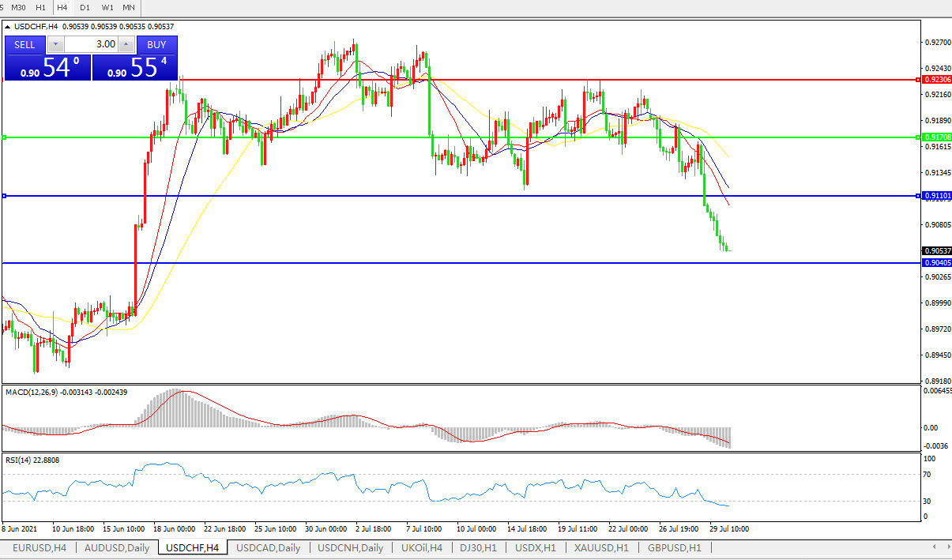This screenshot has height=560, width=952.
Task: Select the H1 timeframe
Action: pyautogui.click(x=41, y=7)
